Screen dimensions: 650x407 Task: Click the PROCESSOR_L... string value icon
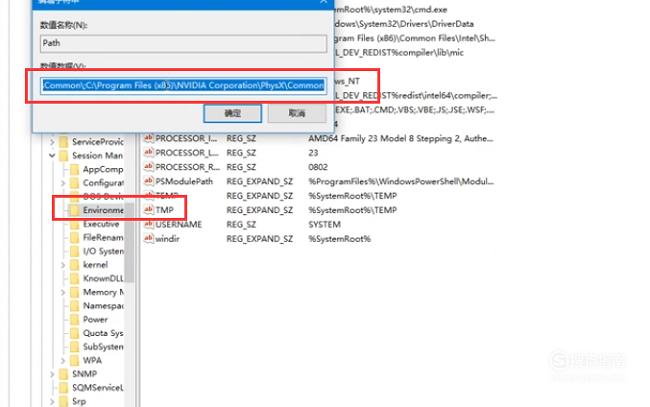148,153
